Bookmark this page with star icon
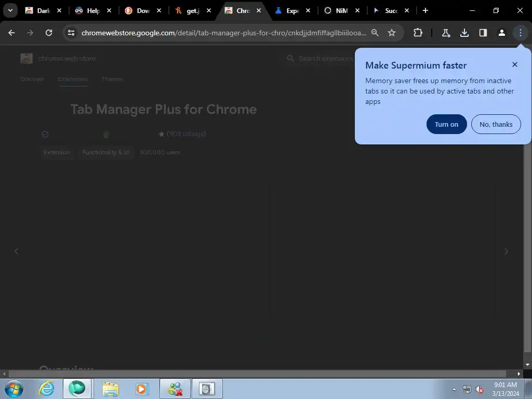 point(392,33)
